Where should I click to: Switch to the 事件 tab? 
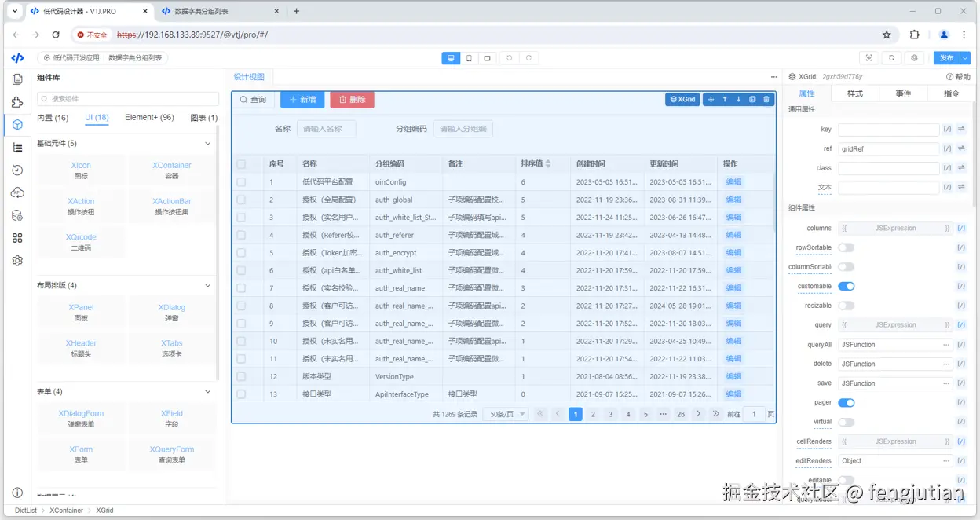(x=903, y=93)
